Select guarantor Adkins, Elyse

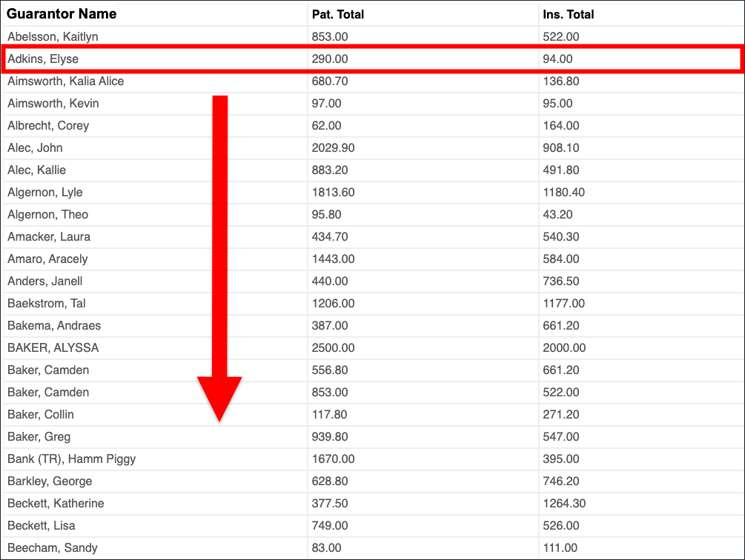(x=43, y=59)
